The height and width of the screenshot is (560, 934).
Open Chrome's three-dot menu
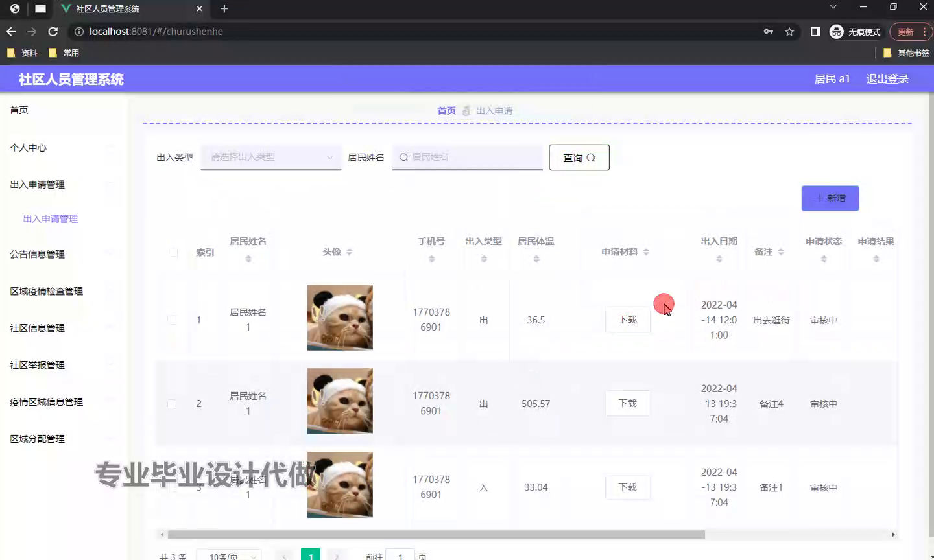pyautogui.click(x=924, y=31)
